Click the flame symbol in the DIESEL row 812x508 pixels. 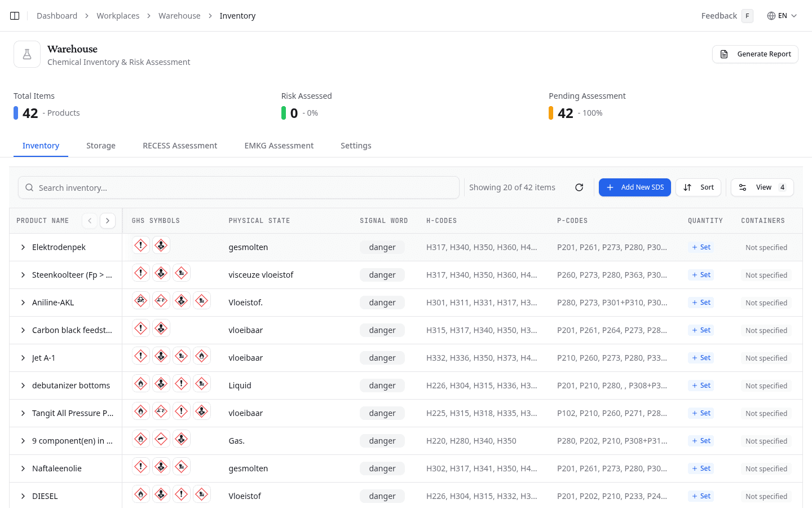[141, 494]
